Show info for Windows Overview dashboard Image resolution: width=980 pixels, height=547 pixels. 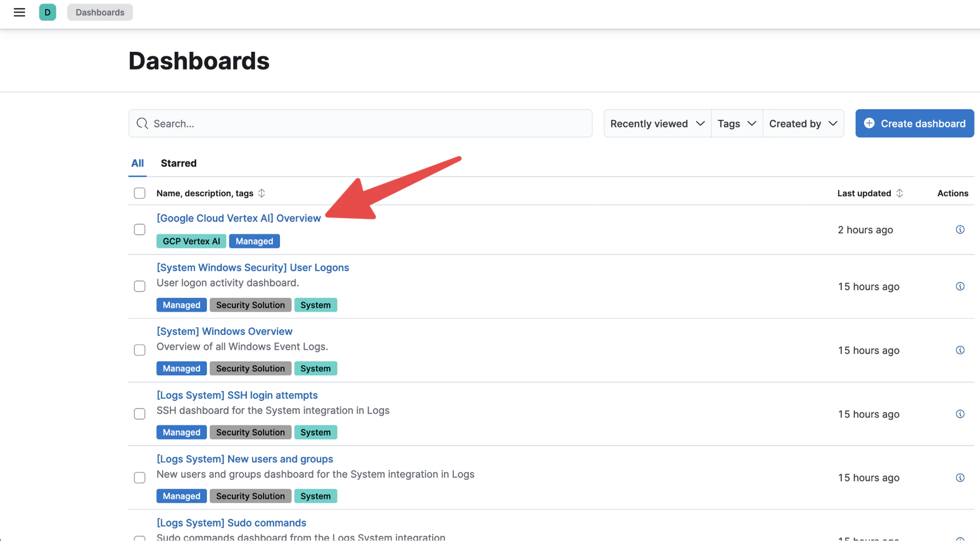click(x=960, y=350)
